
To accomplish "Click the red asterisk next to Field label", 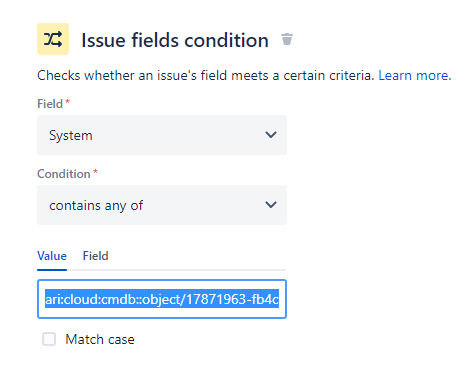I will pyautogui.click(x=67, y=101).
